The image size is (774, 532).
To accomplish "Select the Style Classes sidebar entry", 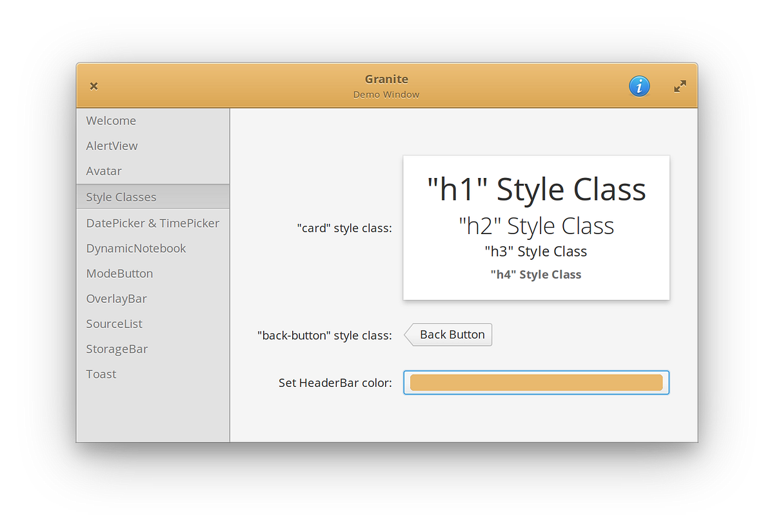I will pos(153,197).
